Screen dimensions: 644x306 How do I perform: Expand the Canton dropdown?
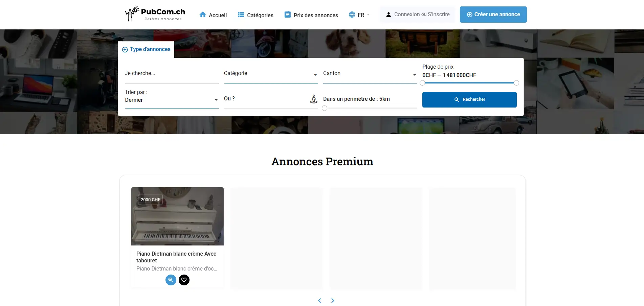click(x=370, y=74)
